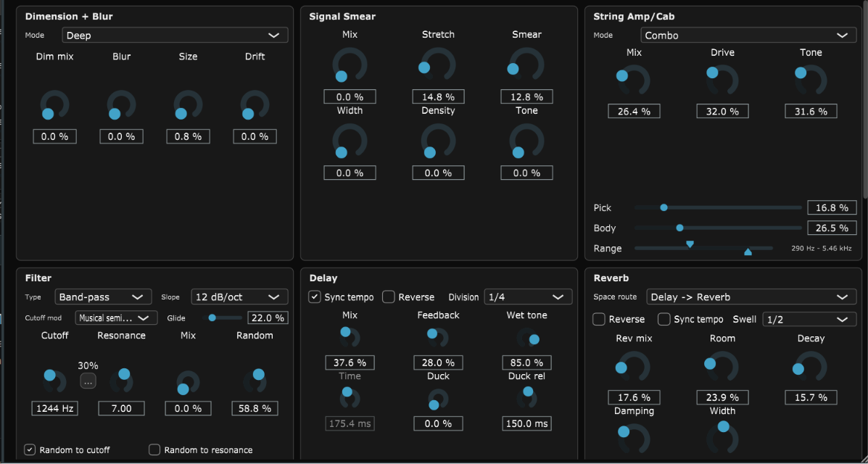Click the Body value field 26.5 %

tap(832, 228)
